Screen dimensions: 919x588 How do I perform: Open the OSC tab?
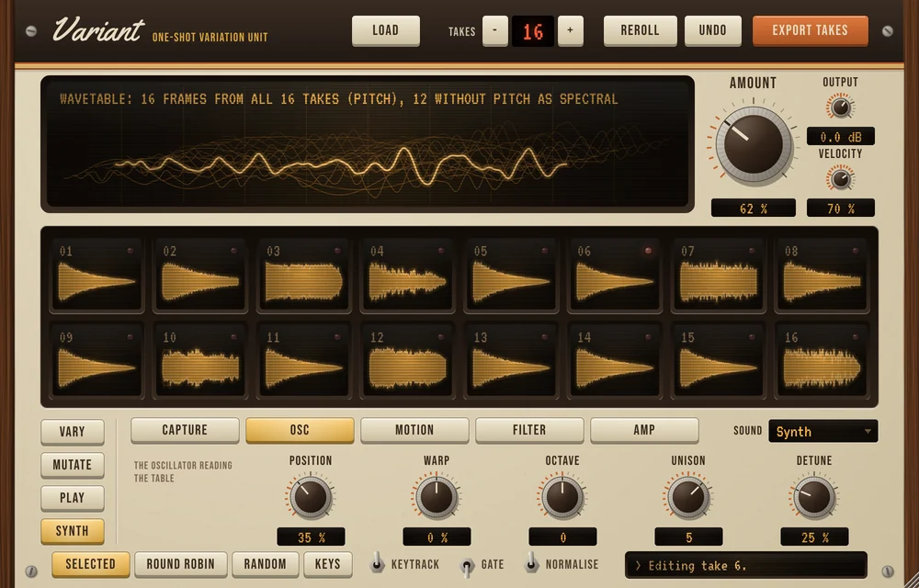pos(300,430)
